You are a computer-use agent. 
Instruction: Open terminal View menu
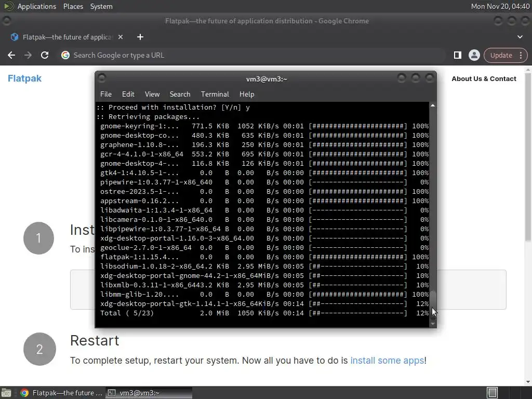[x=152, y=95]
